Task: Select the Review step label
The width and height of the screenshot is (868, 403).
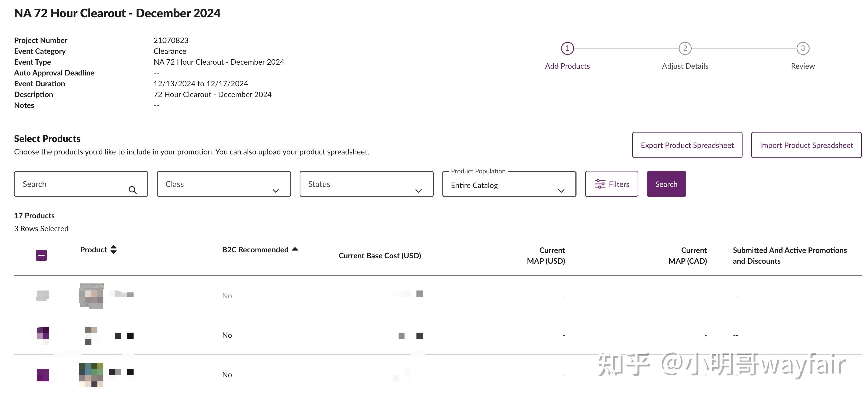Action: click(x=803, y=66)
